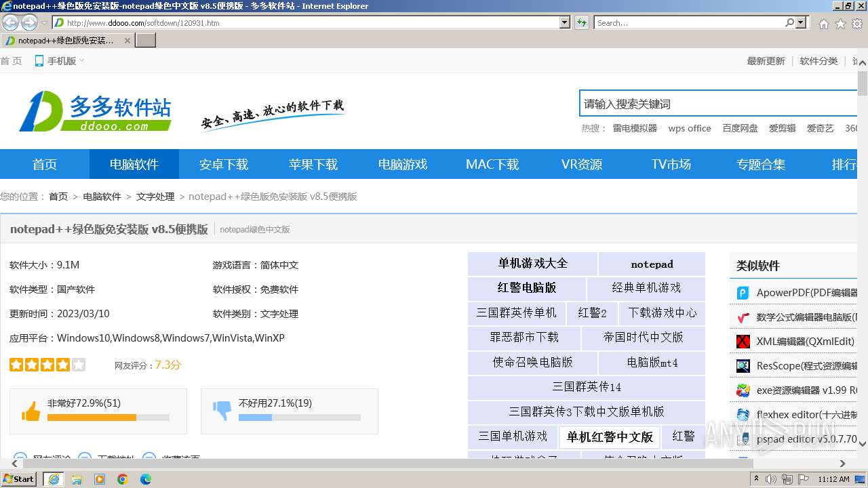This screenshot has width=868, height=488.
Task: Open the IE Favorites star icon
Action: click(840, 24)
